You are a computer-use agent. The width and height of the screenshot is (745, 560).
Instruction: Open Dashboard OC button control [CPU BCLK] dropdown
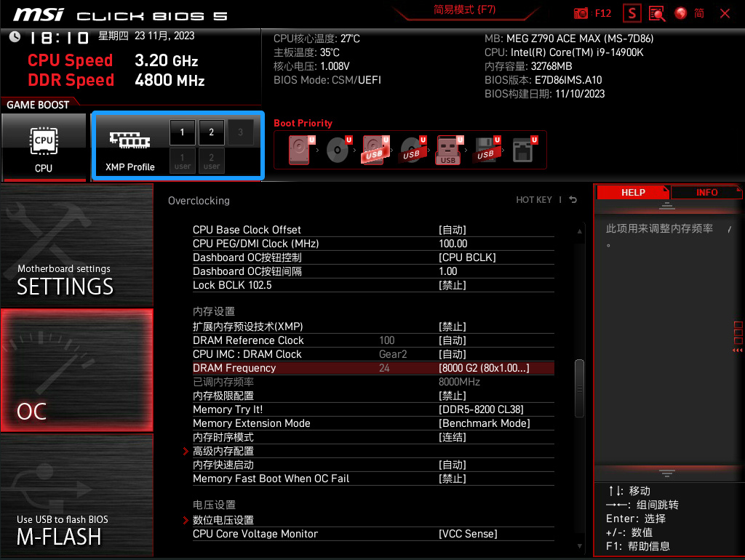tap(468, 257)
